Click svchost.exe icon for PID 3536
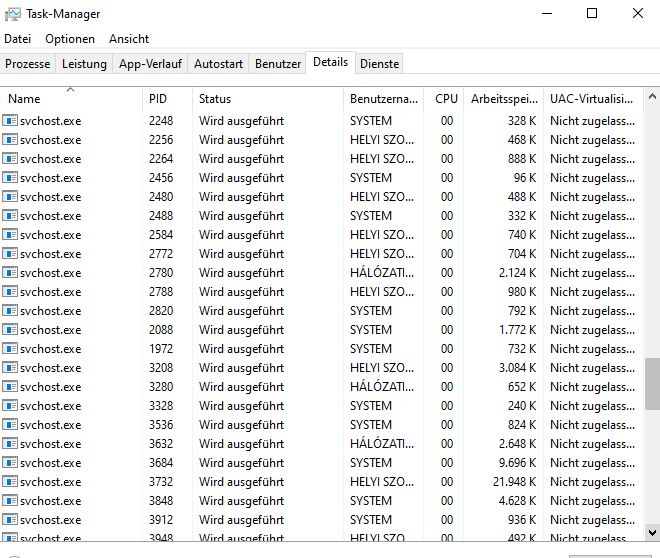The width and height of the screenshot is (660, 558). [10, 425]
